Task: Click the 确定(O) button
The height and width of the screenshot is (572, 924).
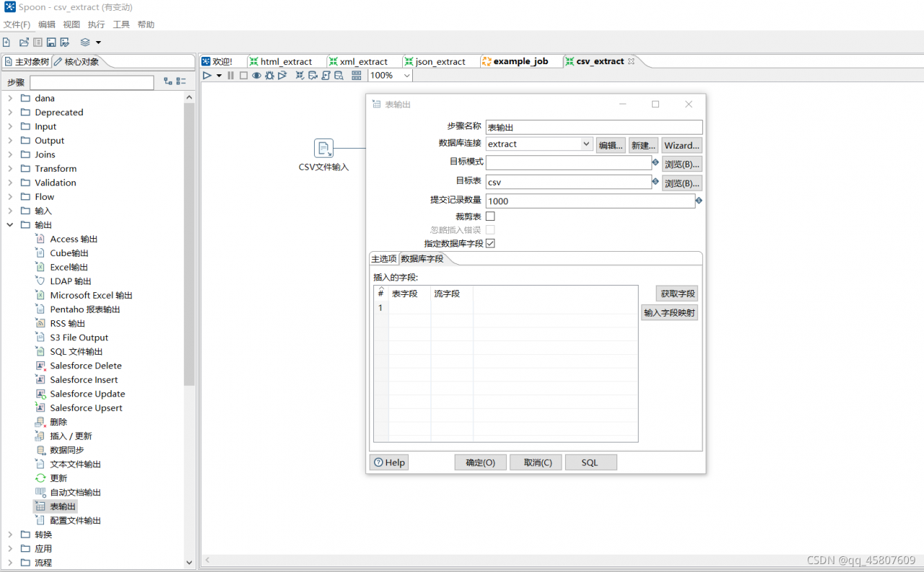Action: pyautogui.click(x=481, y=462)
